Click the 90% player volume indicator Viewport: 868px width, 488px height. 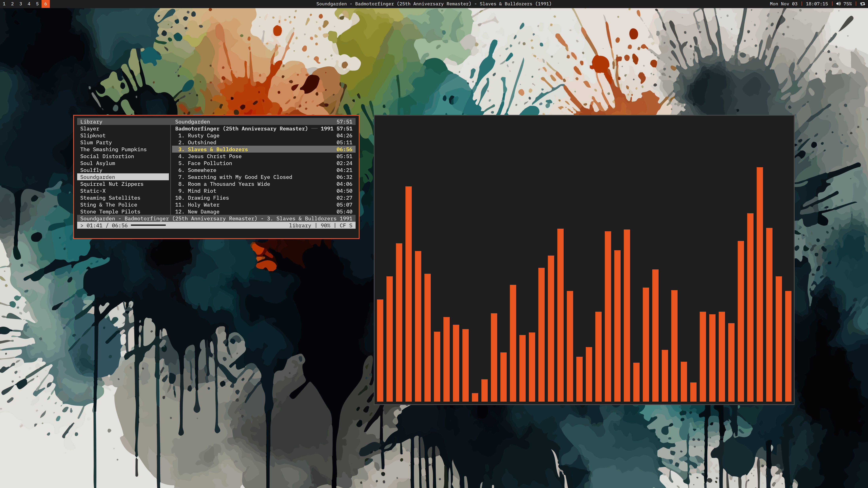[x=325, y=226]
